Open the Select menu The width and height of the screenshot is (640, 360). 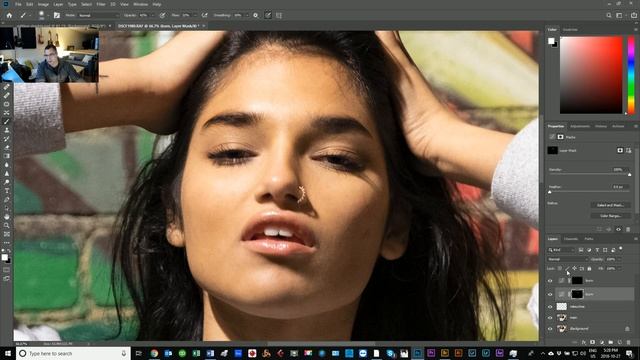(x=86, y=4)
